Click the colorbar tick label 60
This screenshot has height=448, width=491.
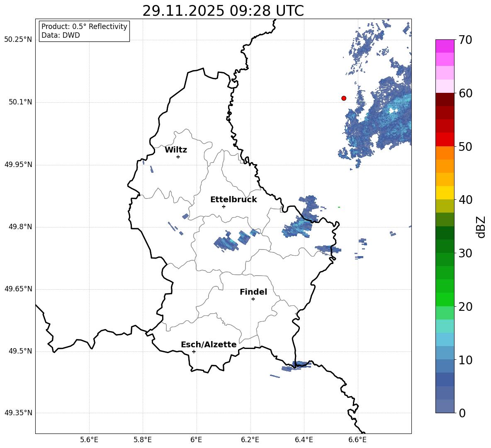click(465, 93)
